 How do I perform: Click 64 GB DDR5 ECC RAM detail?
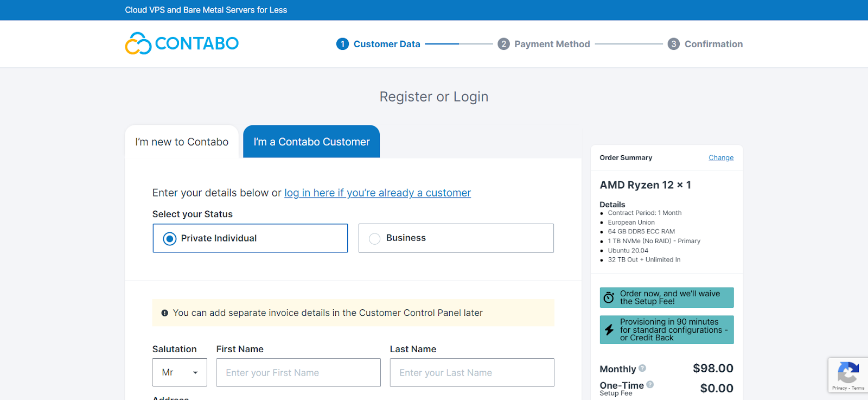tap(641, 231)
